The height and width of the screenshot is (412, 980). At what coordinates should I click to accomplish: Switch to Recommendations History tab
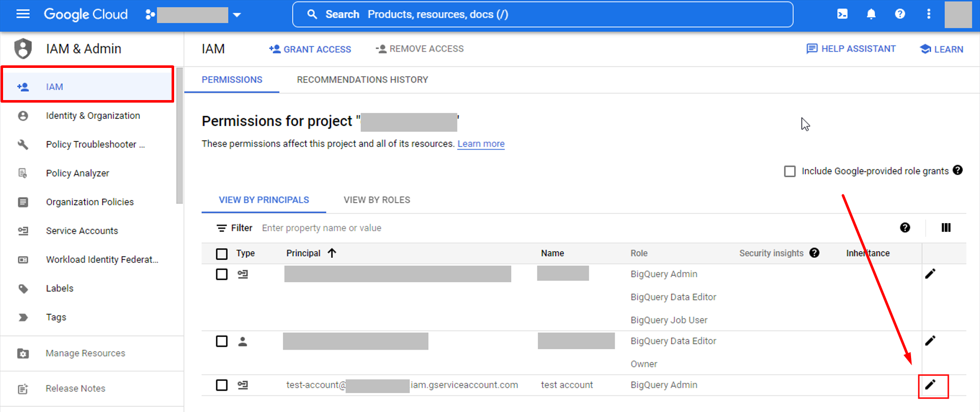click(362, 80)
